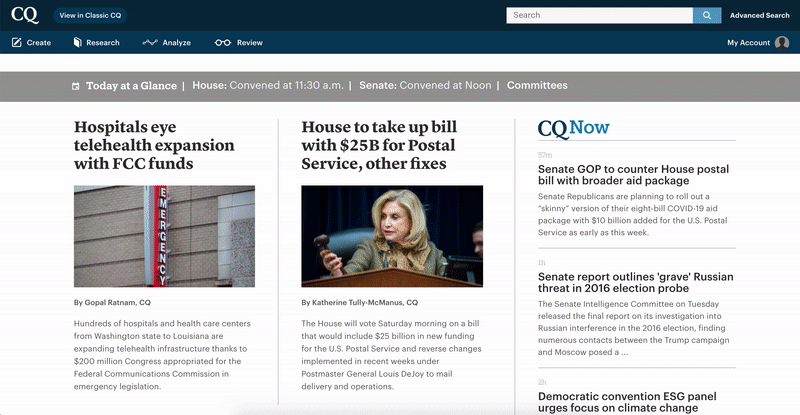Click View in Classic CQ button

pyautogui.click(x=90, y=15)
